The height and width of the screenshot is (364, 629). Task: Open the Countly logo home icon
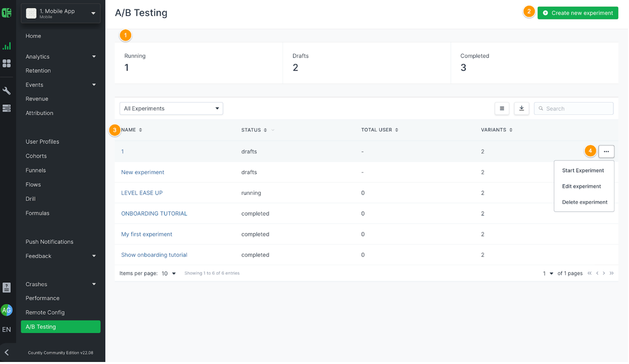point(7,13)
